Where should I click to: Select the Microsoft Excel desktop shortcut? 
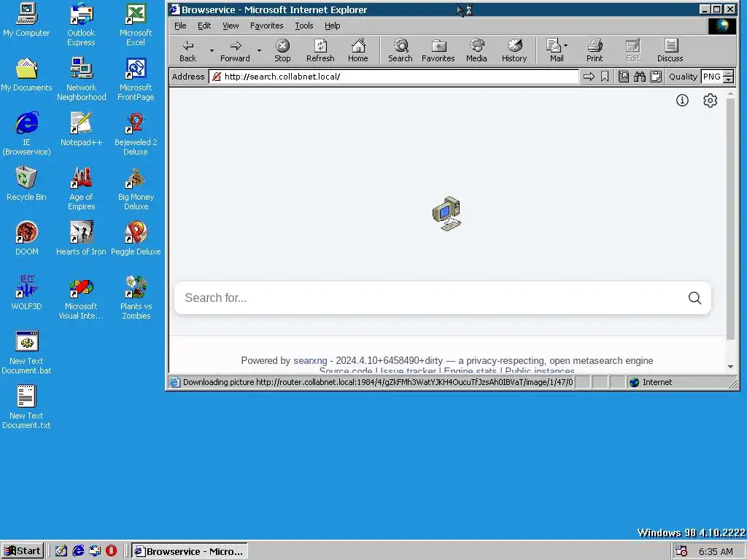tap(136, 25)
